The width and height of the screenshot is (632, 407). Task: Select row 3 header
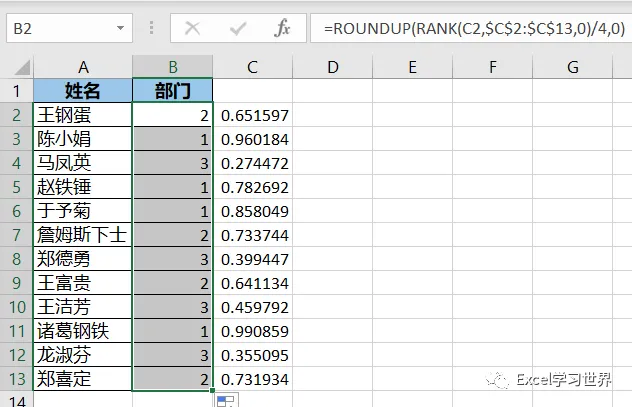17,139
